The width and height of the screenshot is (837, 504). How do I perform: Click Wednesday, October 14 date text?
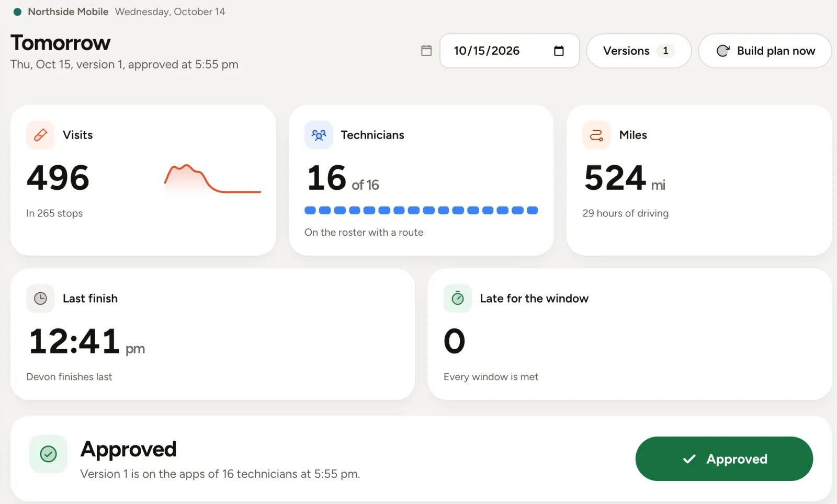click(170, 12)
